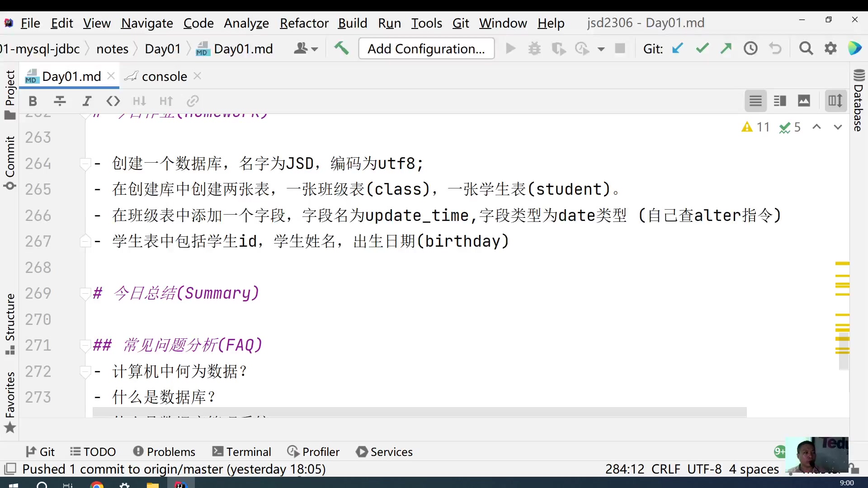Viewport: 868px width, 488px height.
Task: Apply strikethrough formatting
Action: [x=60, y=101]
